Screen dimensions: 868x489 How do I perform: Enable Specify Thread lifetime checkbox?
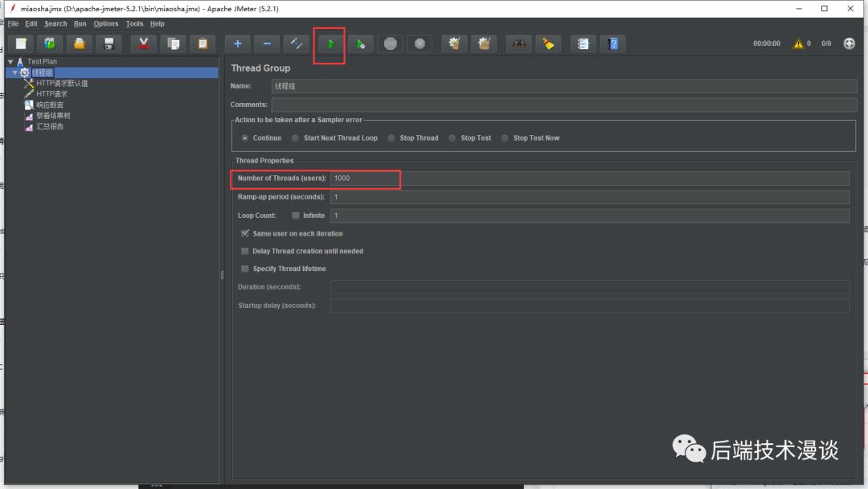pos(244,269)
